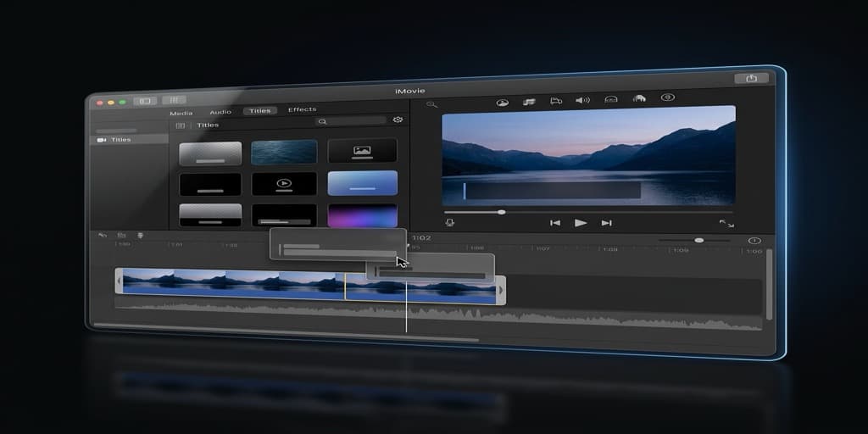Image resolution: width=868 pixels, height=434 pixels.
Task: Select the light gray gradient title thumbnail, top row
Action: tap(210, 154)
